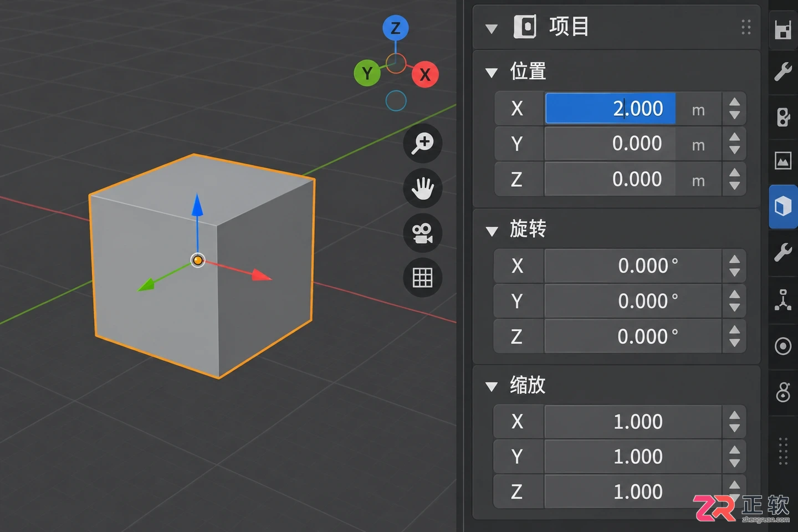Increase rotation X with up stepper arrow
This screenshot has width=798, height=532.
coord(734,259)
